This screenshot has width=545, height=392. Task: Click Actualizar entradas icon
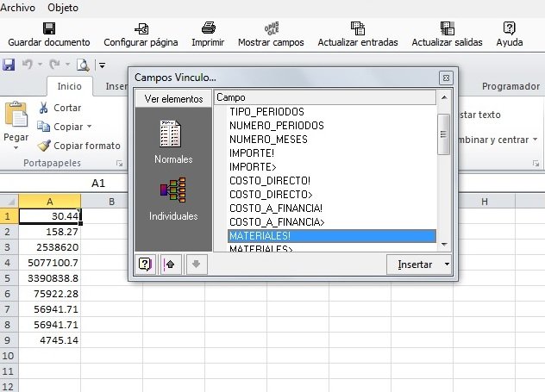[358, 28]
